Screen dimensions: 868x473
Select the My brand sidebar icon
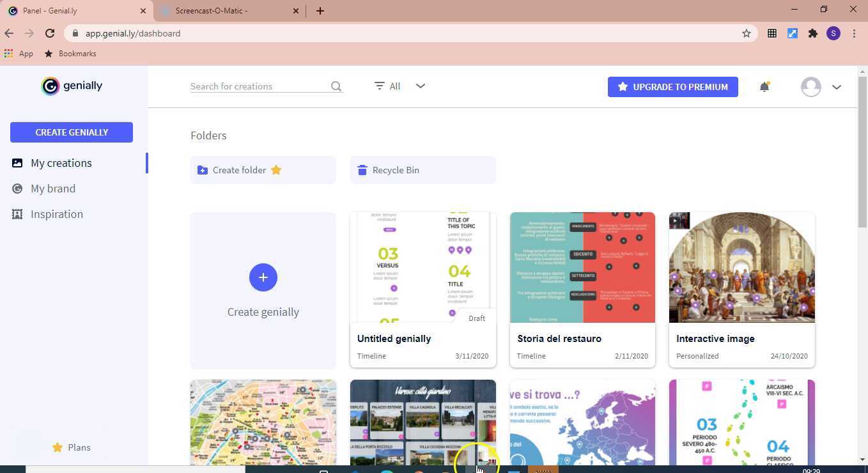click(x=18, y=189)
